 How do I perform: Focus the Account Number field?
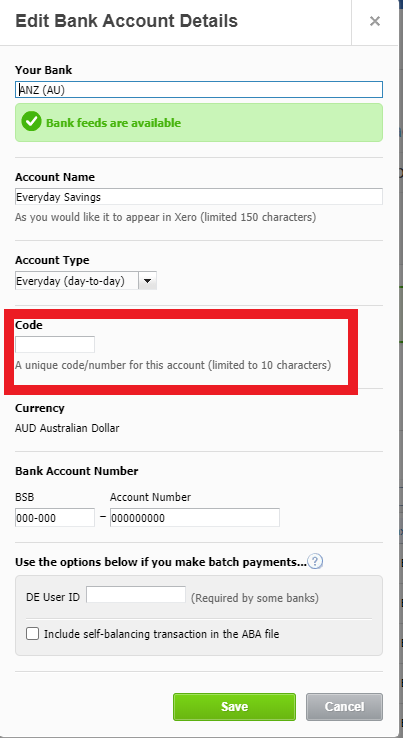pyautogui.click(x=195, y=518)
